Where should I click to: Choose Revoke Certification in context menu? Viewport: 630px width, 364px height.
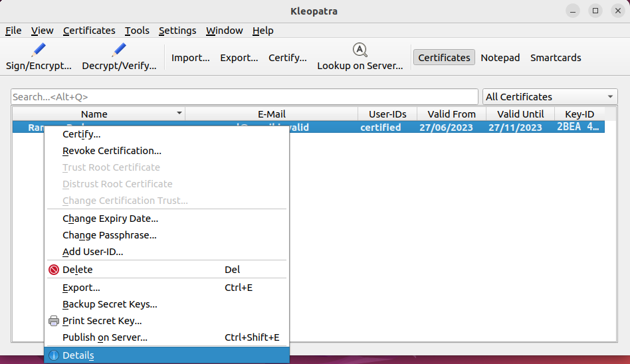click(166, 151)
